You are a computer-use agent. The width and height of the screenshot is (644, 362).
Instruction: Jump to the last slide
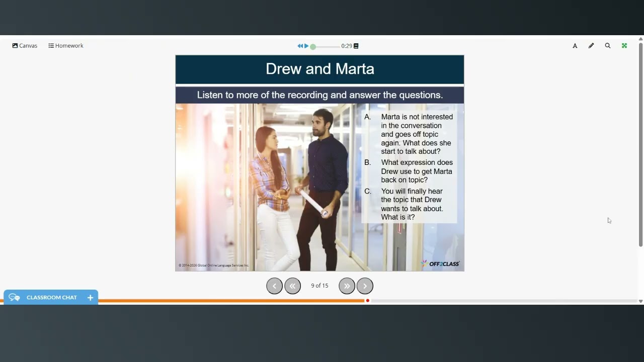click(347, 286)
